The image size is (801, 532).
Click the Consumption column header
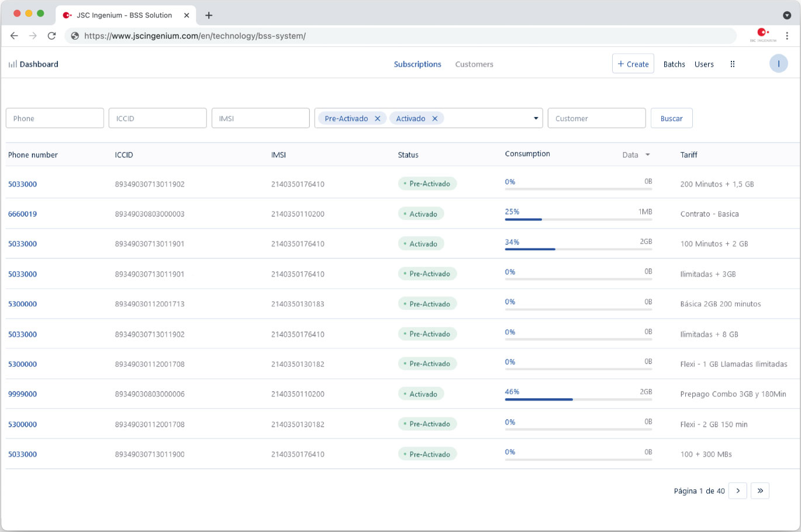[x=527, y=154]
